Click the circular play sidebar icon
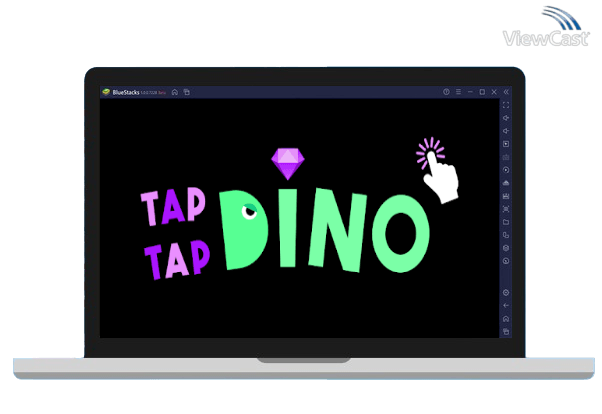The width and height of the screenshot is (602, 414). [x=506, y=170]
